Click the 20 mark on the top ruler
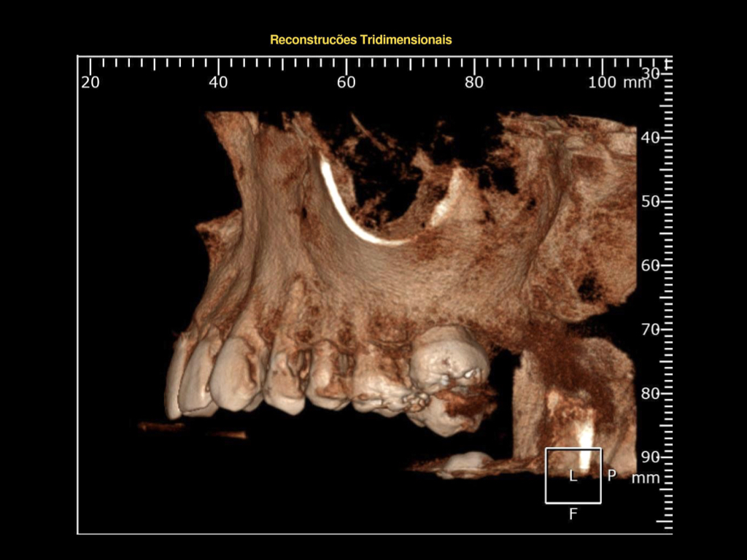This screenshot has height=560, width=747. 90,82
